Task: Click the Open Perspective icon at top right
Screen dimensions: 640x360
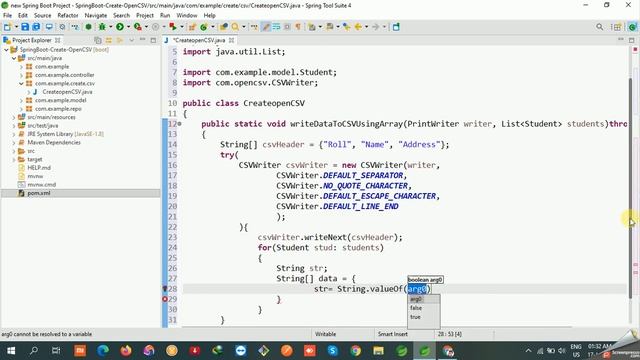Action: (616, 27)
